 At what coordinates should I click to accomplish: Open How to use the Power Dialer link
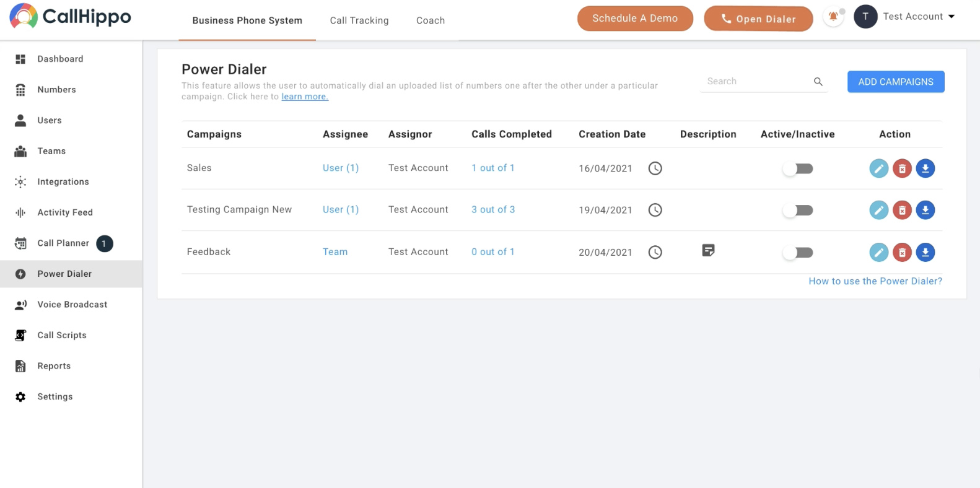click(x=875, y=281)
